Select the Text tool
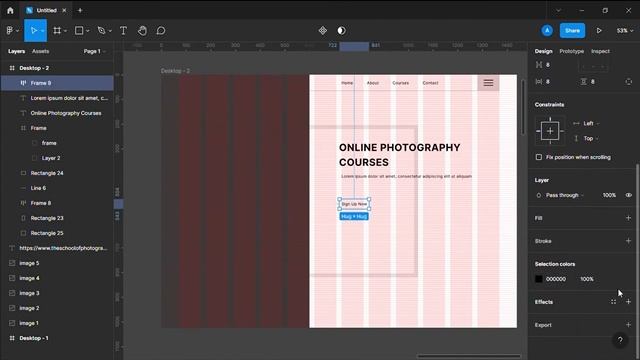640x360 pixels. click(x=123, y=31)
